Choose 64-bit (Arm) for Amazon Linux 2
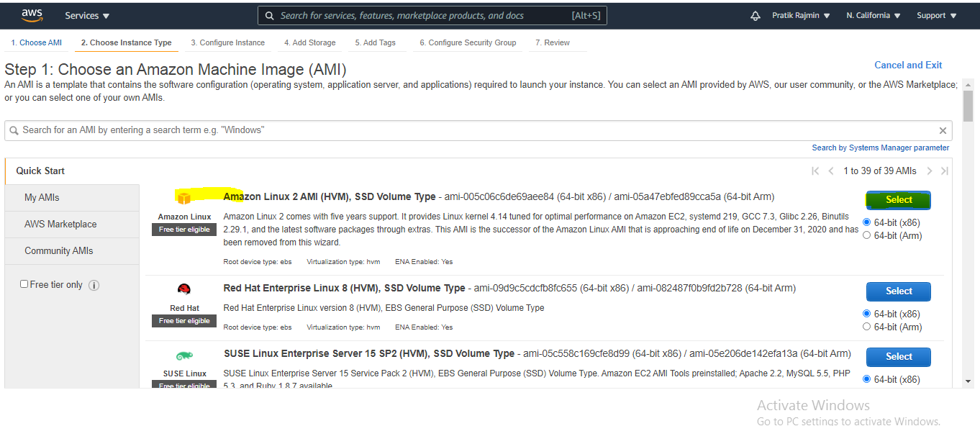Viewport: 980px width, 426px height. coord(866,235)
